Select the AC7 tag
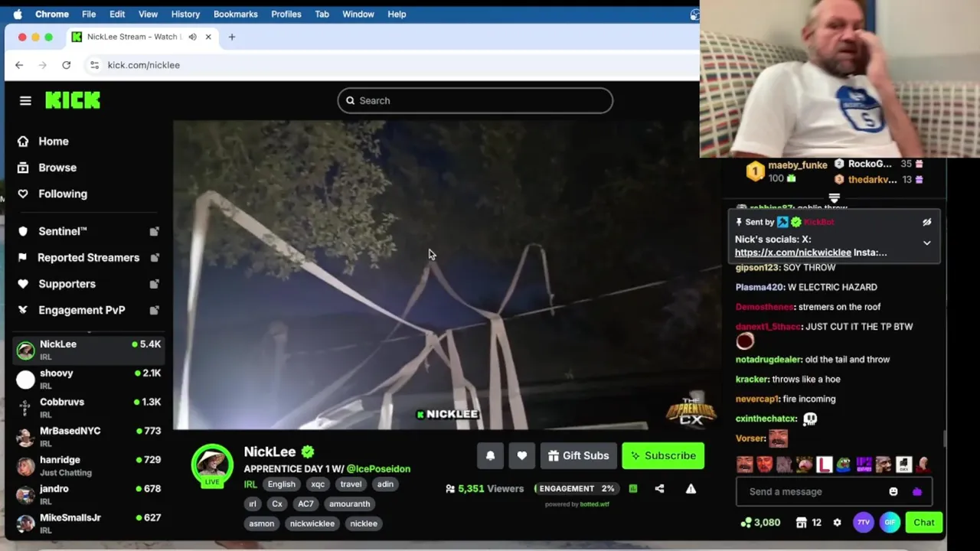 click(305, 504)
